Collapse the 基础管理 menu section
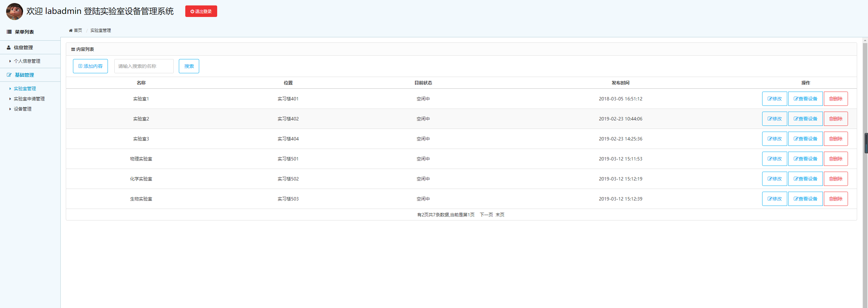This screenshot has height=308, width=868. coord(24,75)
